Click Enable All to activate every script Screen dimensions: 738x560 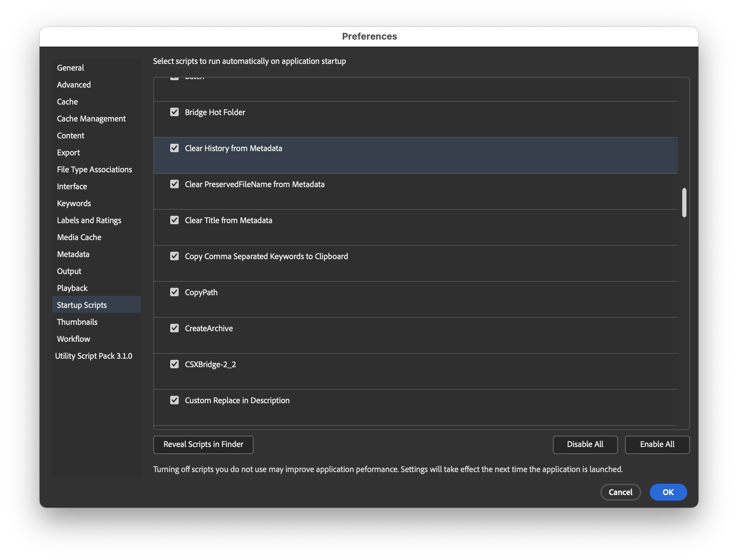pos(657,445)
